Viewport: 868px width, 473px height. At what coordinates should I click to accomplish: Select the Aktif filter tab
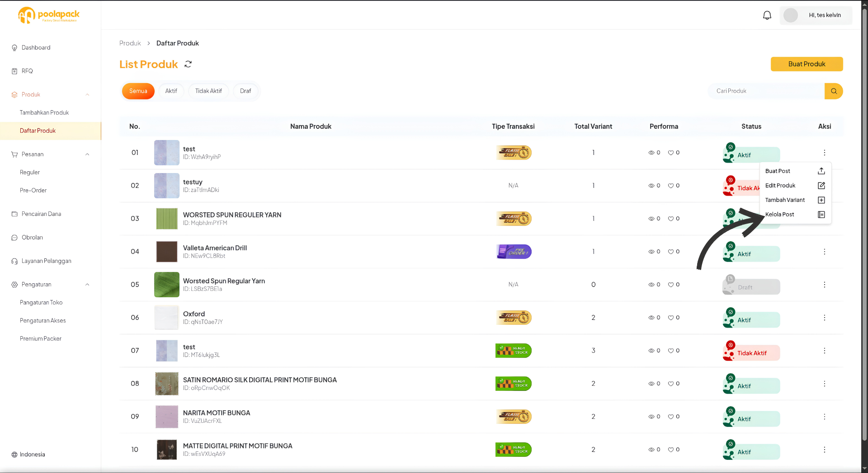[x=171, y=91]
